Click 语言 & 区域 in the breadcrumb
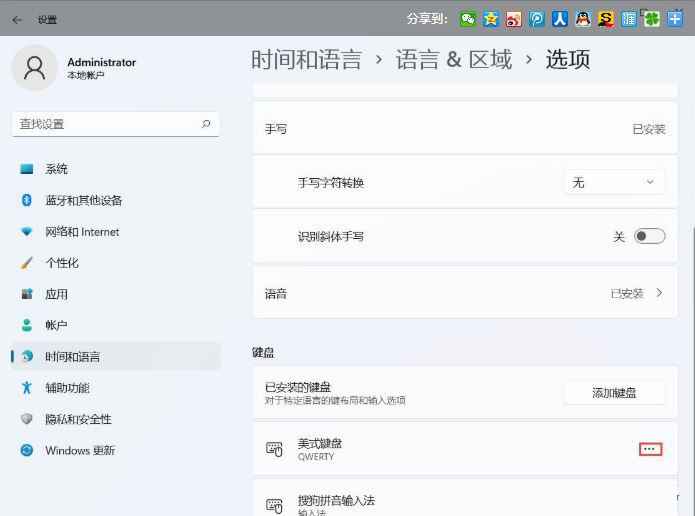Screen dimensions: 695x516 pyautogui.click(x=453, y=59)
